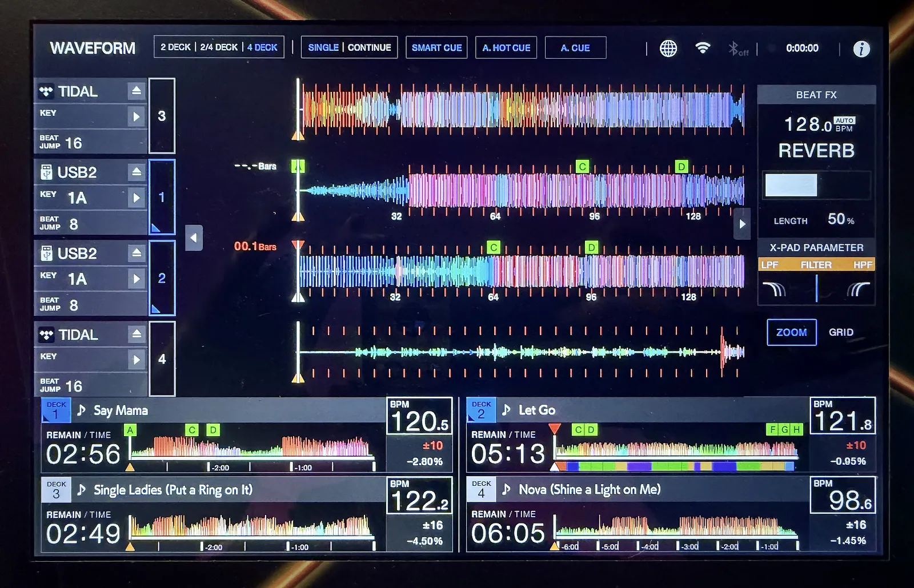This screenshot has width=914, height=588.
Task: Select the deck 4 tab
Action: [162, 359]
